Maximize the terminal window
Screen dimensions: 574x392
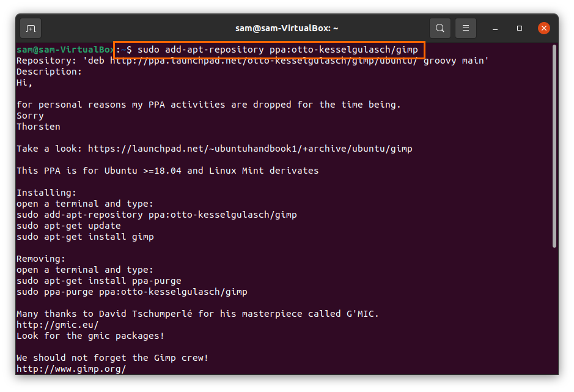tap(520, 28)
